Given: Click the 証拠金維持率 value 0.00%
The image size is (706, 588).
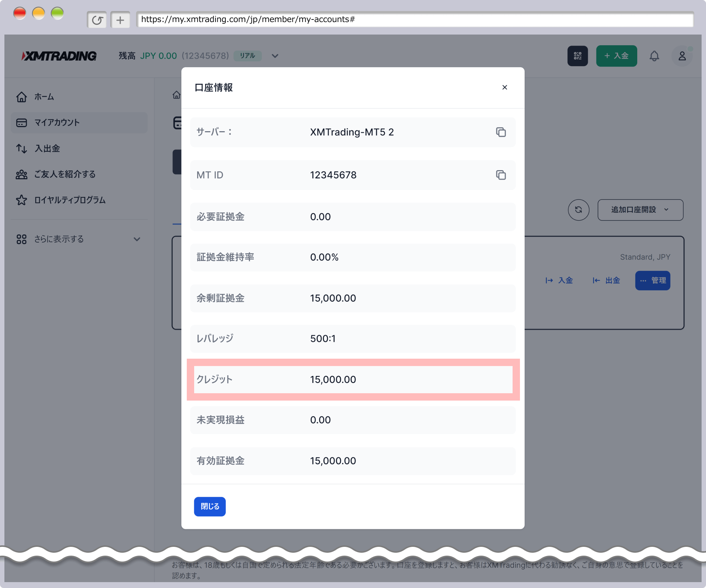Looking at the screenshot, I should (324, 257).
